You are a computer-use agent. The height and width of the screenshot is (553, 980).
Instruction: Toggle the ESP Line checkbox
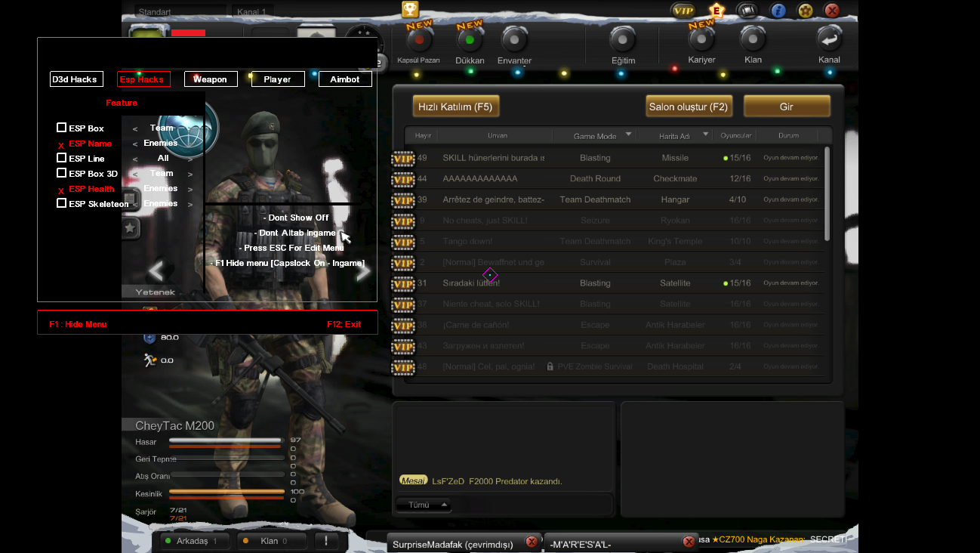tap(62, 158)
